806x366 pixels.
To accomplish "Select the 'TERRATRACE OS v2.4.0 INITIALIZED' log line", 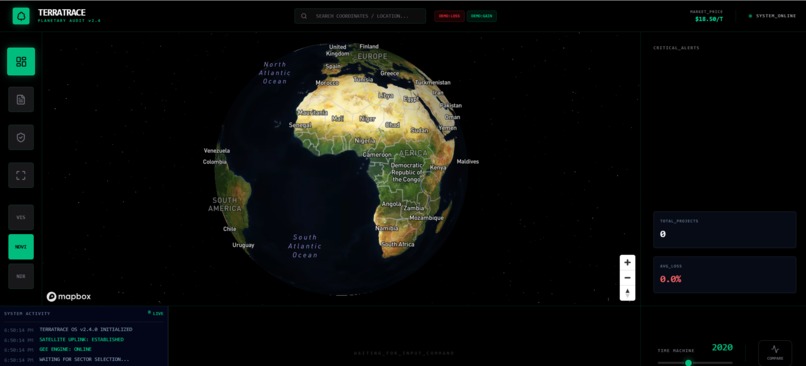I will point(85,329).
